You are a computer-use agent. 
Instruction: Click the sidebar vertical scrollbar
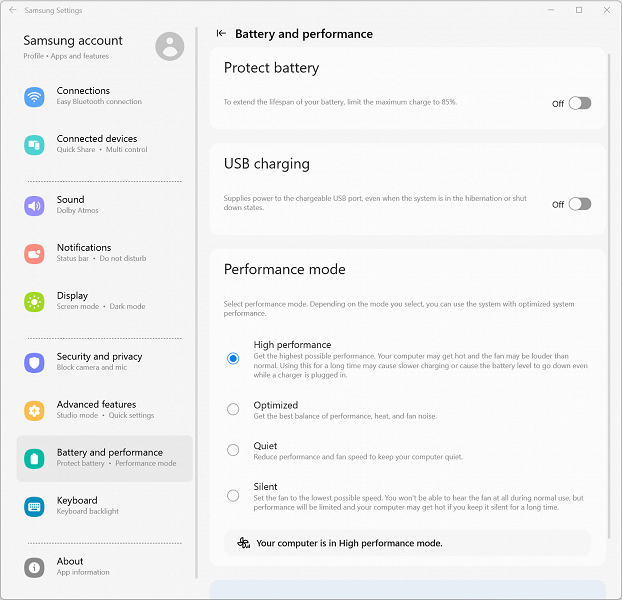click(197, 300)
